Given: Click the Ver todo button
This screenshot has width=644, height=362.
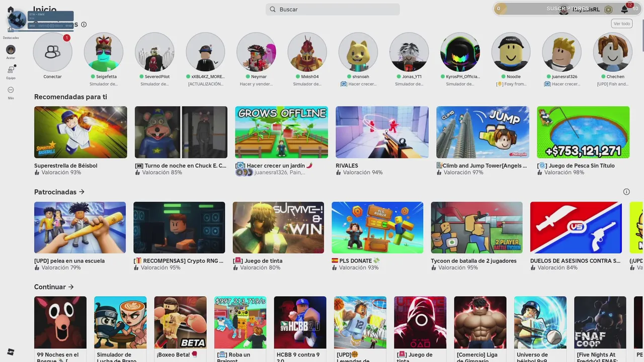Looking at the screenshot, I should click(622, 24).
